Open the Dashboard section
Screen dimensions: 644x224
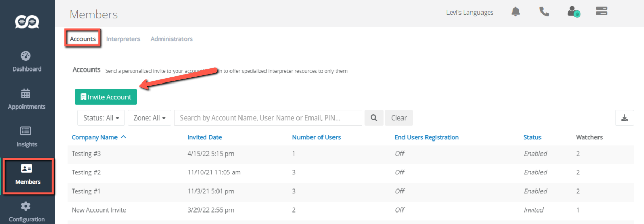coord(27,62)
